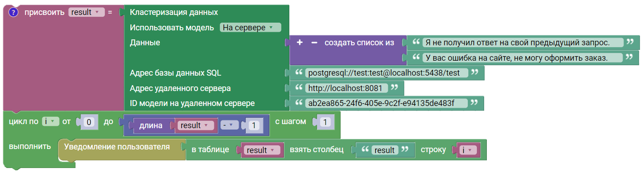Viewport: 644px width, 173px height.
Task: Edit text 'У вас ошибка на сайте, не могу оформить заказ.'
Action: pos(522,58)
